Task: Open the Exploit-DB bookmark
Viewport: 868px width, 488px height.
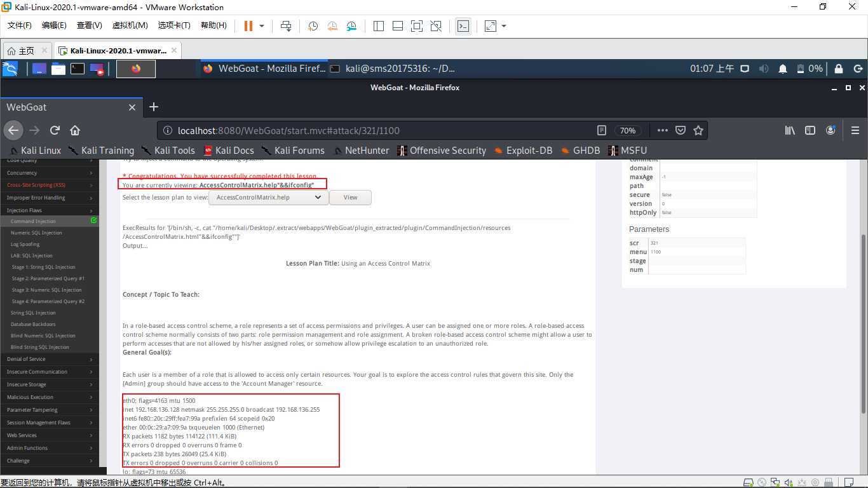Action: coord(523,151)
